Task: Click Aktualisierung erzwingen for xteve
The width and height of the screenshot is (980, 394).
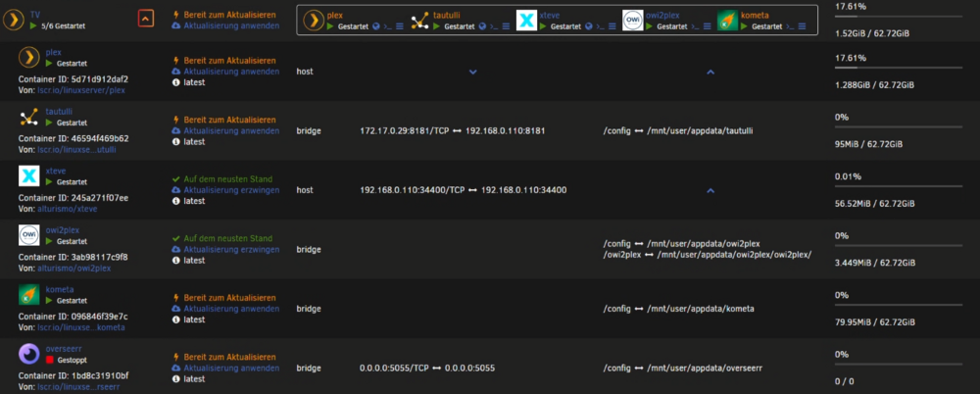Action: (231, 190)
